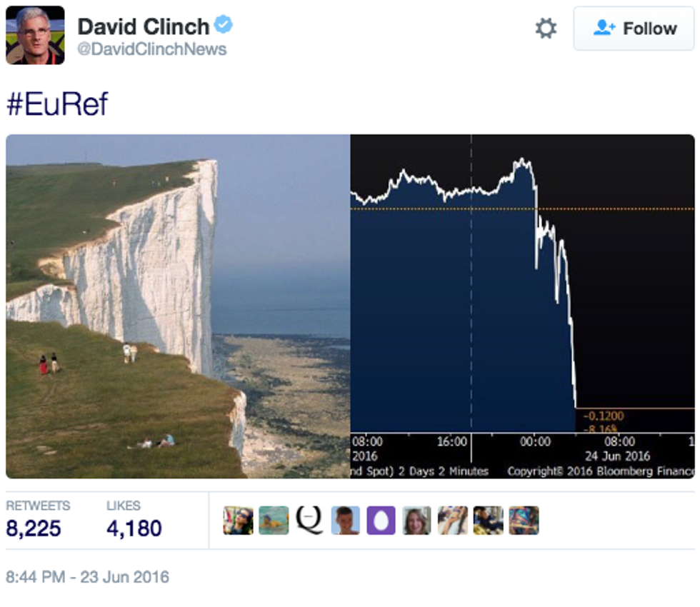Click the RETWEETS label
Viewport: 700px width, 607px height.
(38, 506)
